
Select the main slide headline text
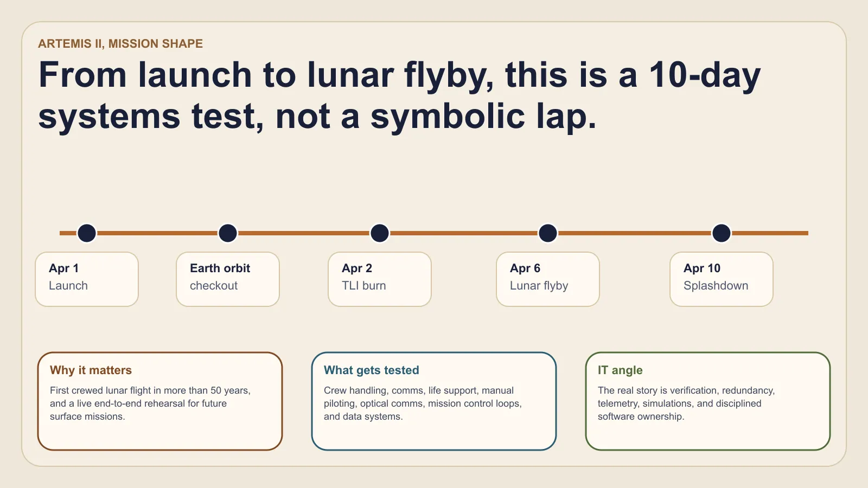(x=399, y=95)
